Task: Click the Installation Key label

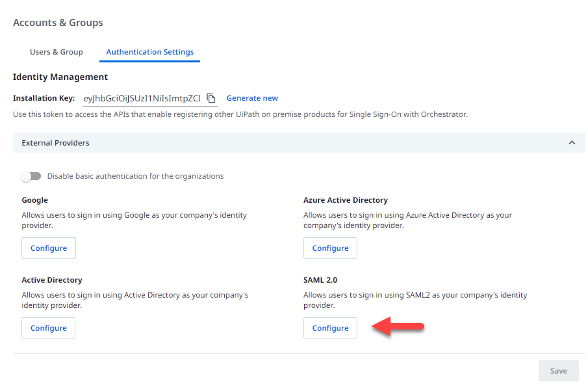Action: (44, 98)
